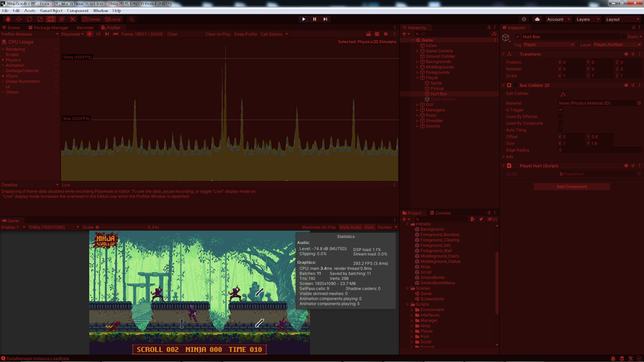Expand Game Camera in Hierarchy
644x362 pixels.
pyautogui.click(x=418, y=52)
